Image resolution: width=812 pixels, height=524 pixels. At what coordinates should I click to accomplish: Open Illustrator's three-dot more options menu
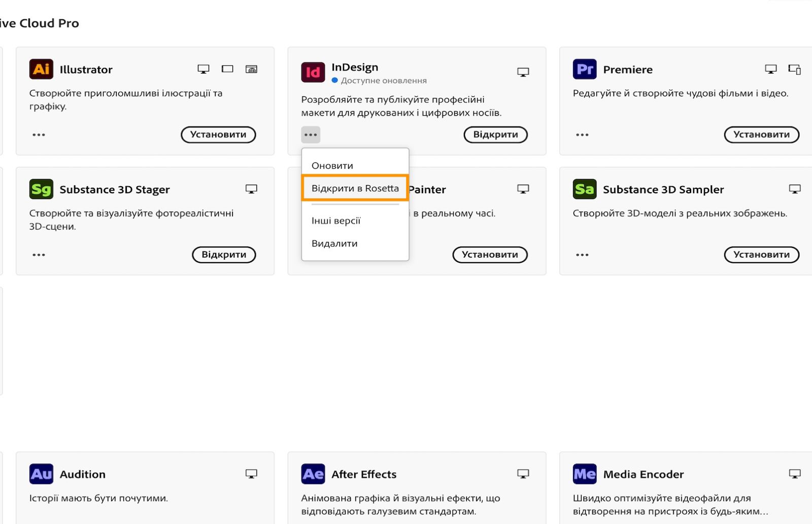coord(39,134)
